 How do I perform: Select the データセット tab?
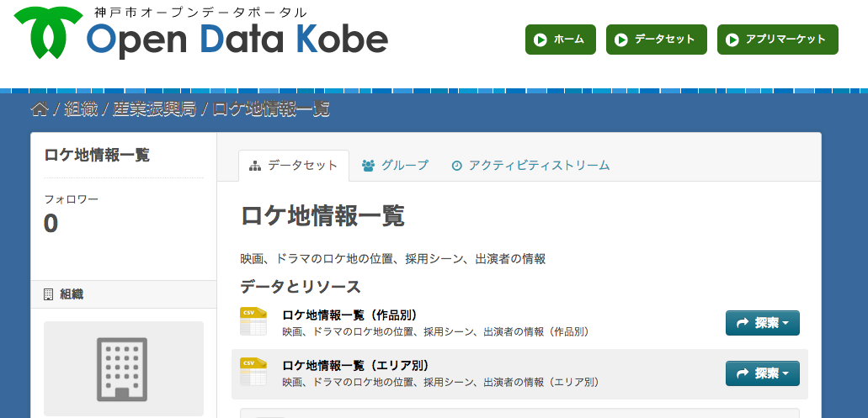(x=294, y=166)
